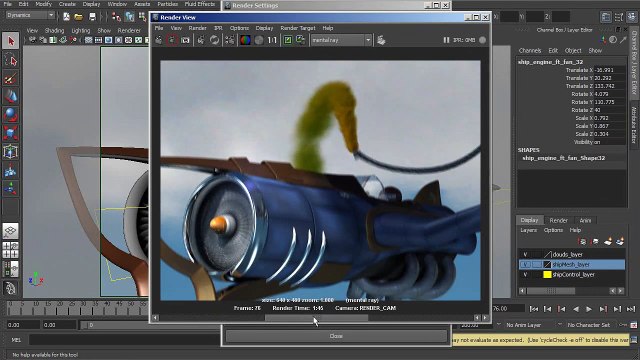This screenshot has width=640, height=360.
Task: Set real size 1:1 in Render View
Action: coord(272,40)
